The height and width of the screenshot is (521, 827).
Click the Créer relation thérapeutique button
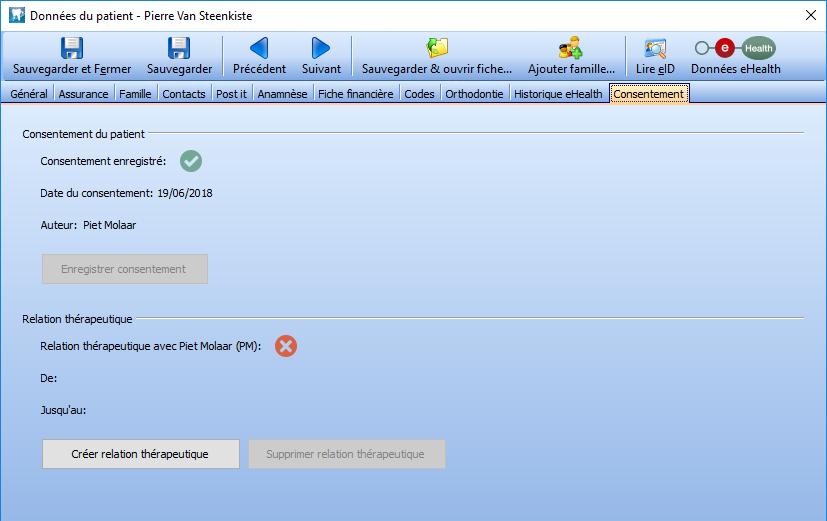(140, 454)
